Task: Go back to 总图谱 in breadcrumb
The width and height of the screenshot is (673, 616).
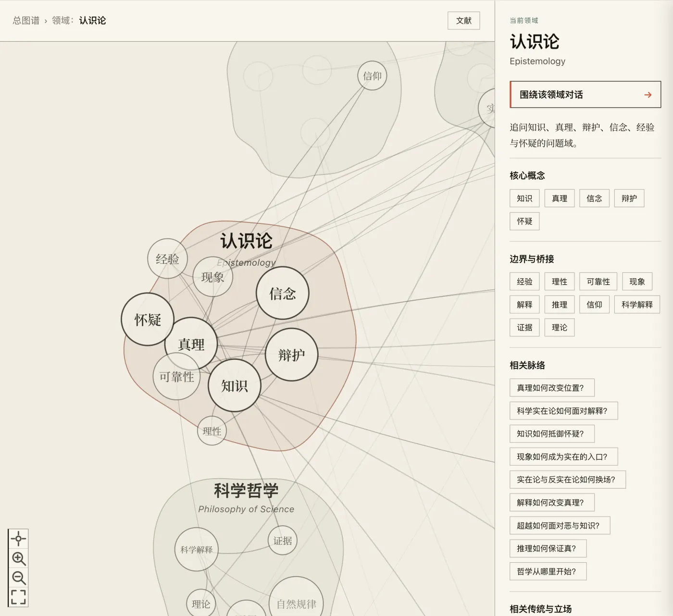Action: pos(26,21)
